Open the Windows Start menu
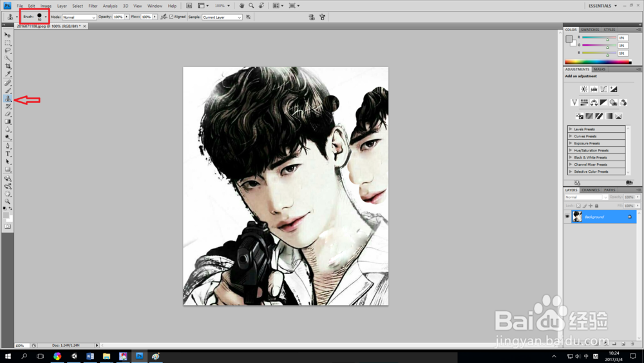 (8, 356)
